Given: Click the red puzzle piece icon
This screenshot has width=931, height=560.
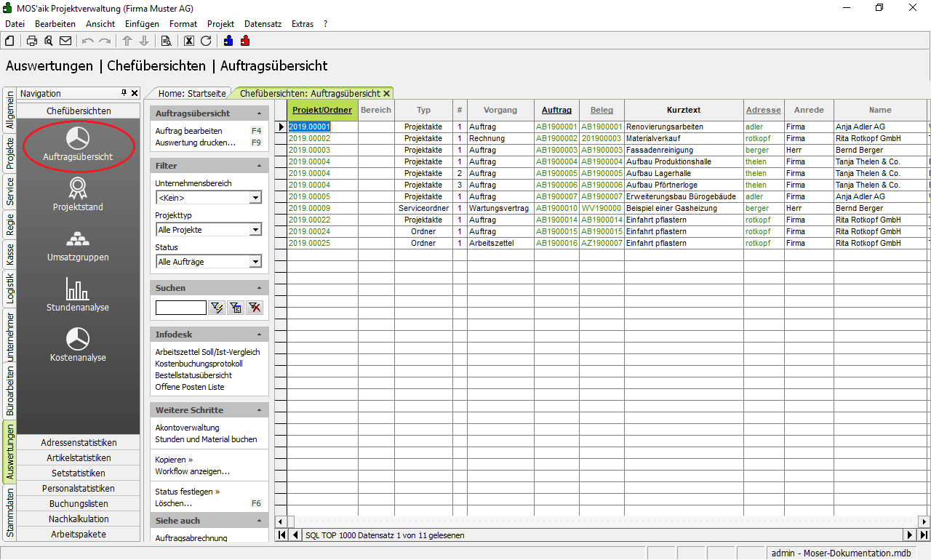Looking at the screenshot, I should pyautogui.click(x=245, y=41).
